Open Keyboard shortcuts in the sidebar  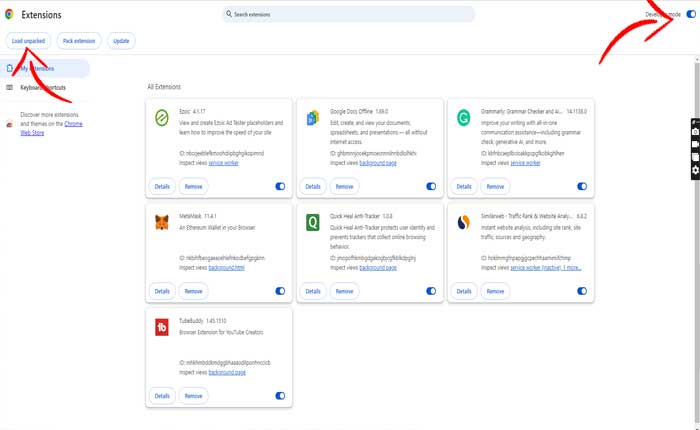pos(43,88)
